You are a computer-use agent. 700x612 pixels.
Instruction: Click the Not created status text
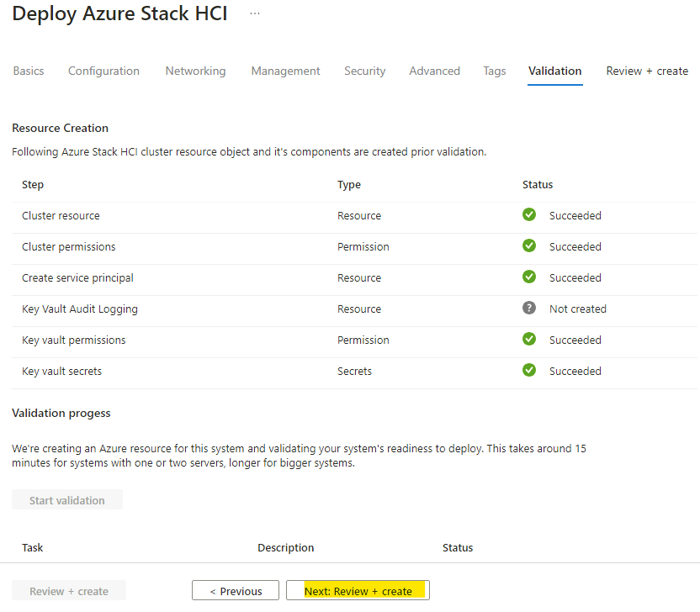[578, 309]
